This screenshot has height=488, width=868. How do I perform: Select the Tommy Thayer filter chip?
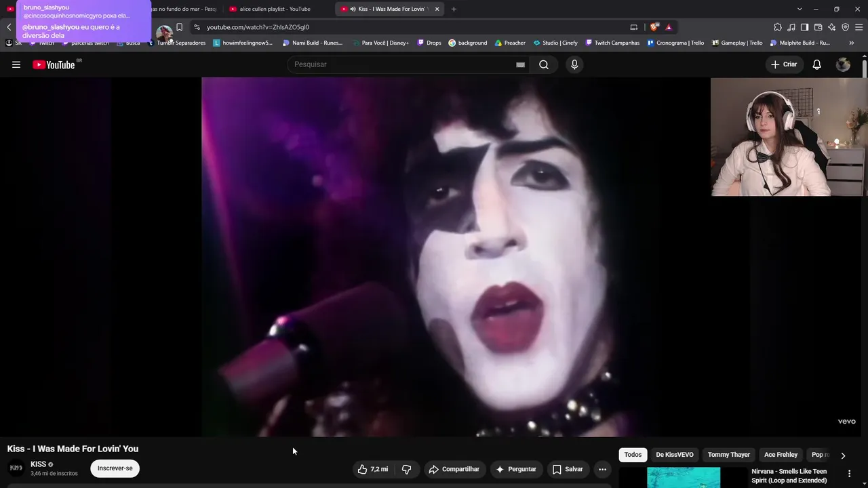pos(729,455)
